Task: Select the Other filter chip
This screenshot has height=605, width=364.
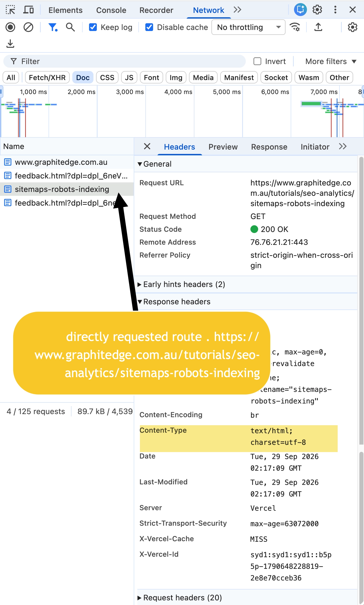Action: click(339, 77)
